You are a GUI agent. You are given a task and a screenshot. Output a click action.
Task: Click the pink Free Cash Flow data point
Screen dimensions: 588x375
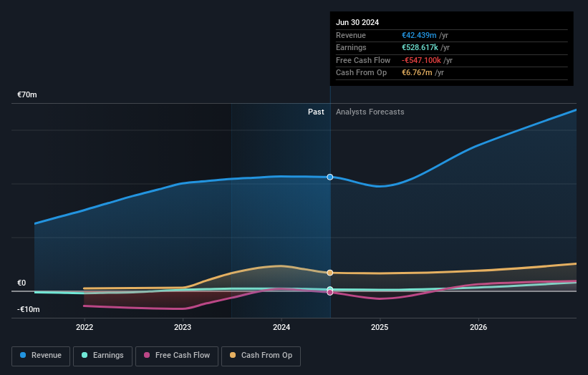[330, 293]
